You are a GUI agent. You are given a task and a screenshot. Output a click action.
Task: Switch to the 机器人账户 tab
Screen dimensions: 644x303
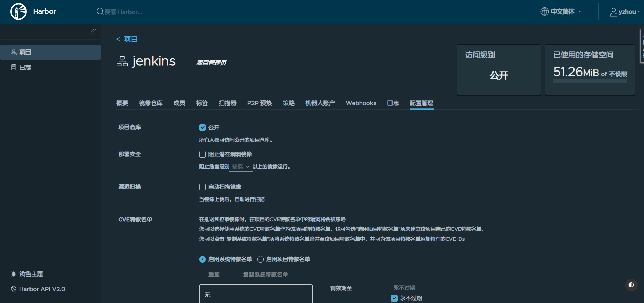[x=320, y=103]
